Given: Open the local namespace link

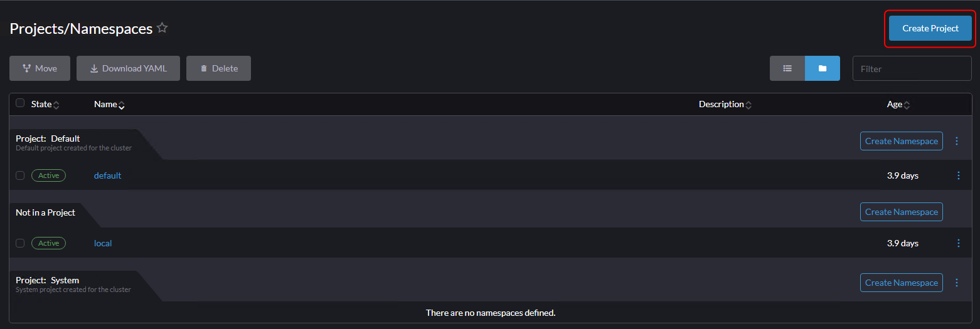Looking at the screenshot, I should [103, 243].
